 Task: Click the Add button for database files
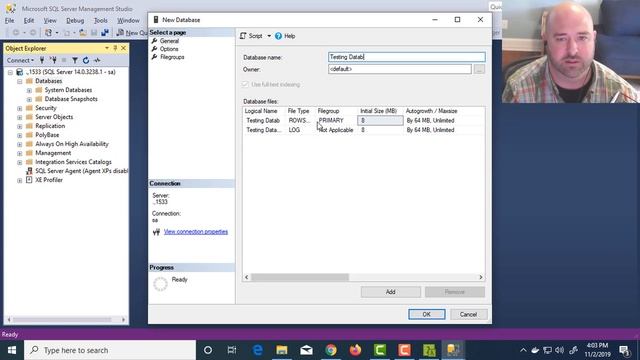click(391, 292)
